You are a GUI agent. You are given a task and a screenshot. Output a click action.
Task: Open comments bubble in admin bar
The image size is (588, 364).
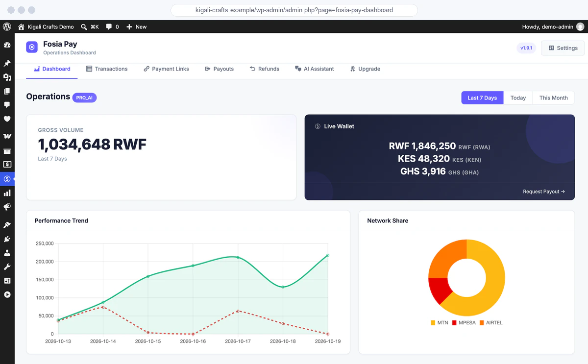pyautogui.click(x=109, y=26)
